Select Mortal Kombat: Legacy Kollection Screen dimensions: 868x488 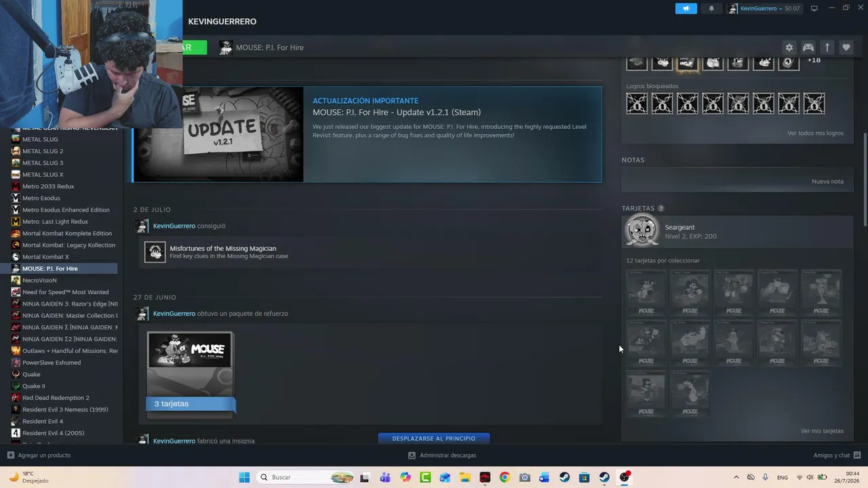coord(68,245)
